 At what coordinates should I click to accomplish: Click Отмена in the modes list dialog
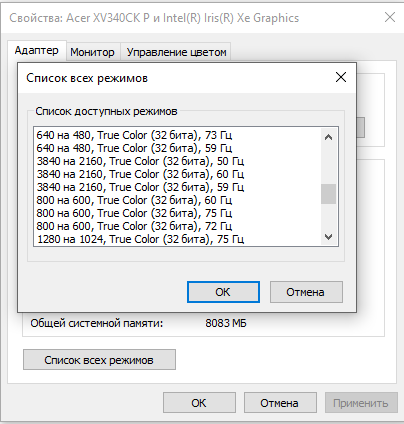click(306, 292)
